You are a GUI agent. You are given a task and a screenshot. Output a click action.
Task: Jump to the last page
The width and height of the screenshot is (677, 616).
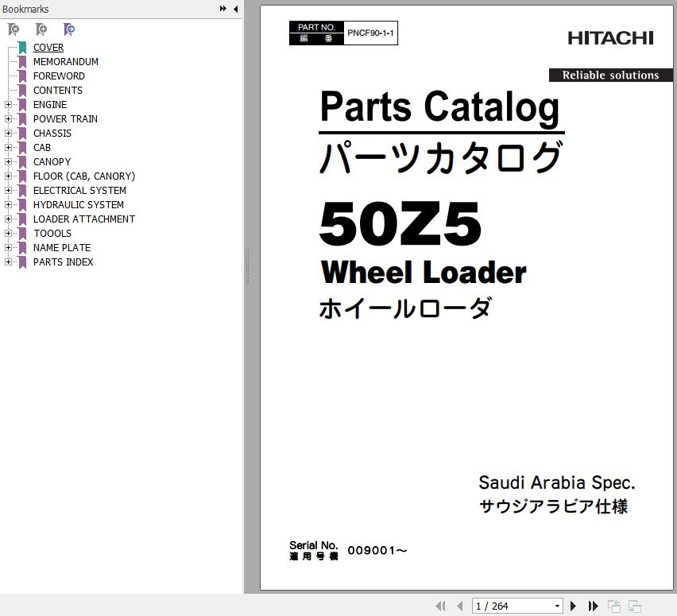click(x=594, y=606)
